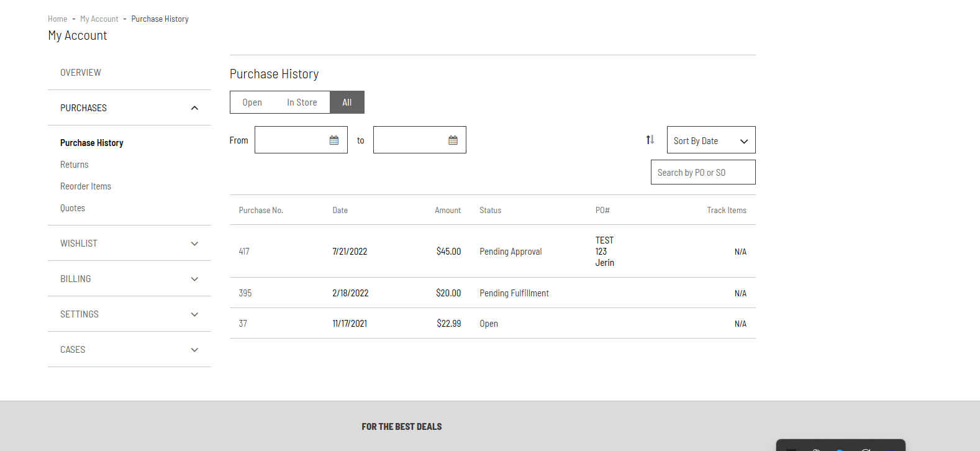Viewport: 980px width, 451px height.
Task: Switch to the Open purchases filter
Action: 252,102
